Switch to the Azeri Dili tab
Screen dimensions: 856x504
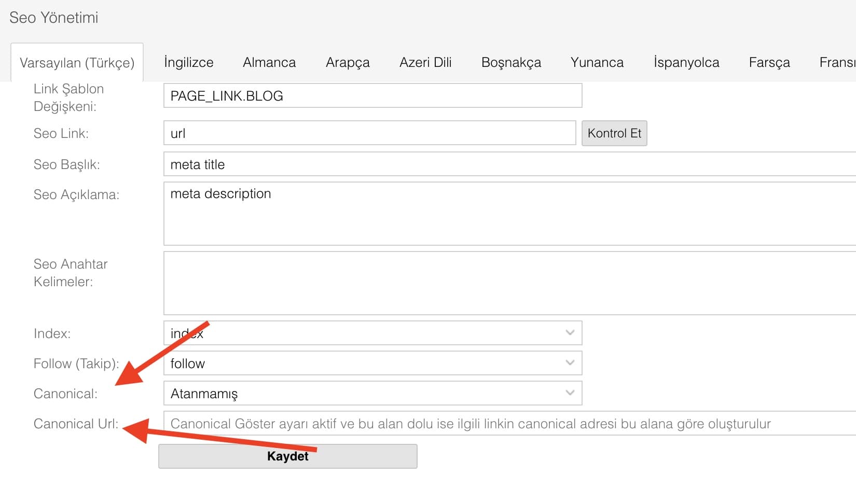click(425, 62)
